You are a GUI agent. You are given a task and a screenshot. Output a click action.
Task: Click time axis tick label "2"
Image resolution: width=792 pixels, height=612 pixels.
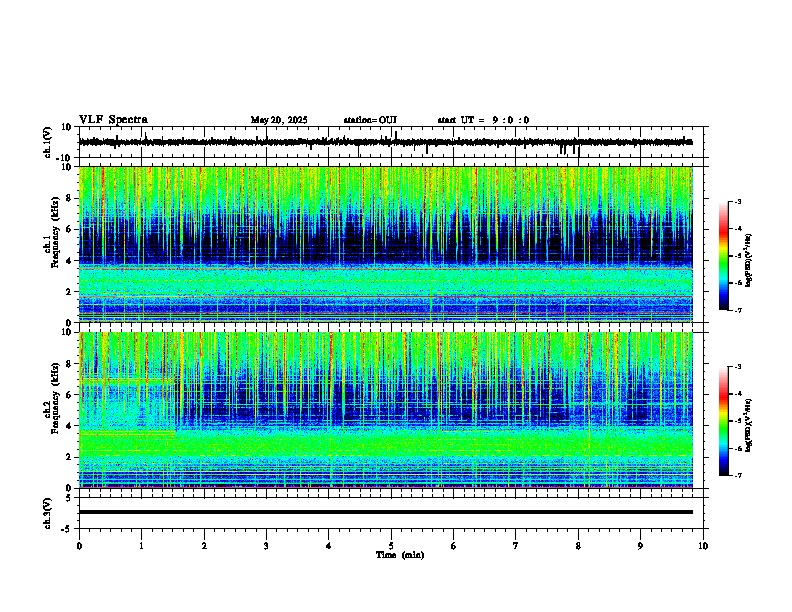(204, 546)
